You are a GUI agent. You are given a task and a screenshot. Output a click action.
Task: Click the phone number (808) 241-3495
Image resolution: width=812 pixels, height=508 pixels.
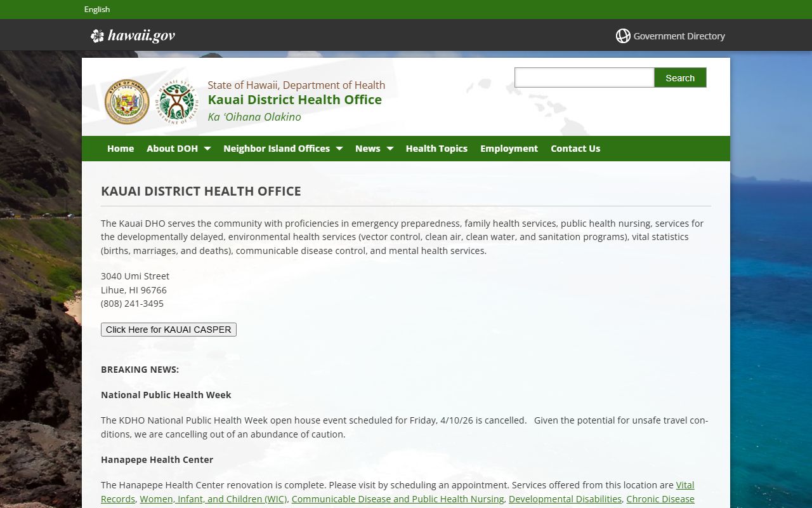[132, 304]
